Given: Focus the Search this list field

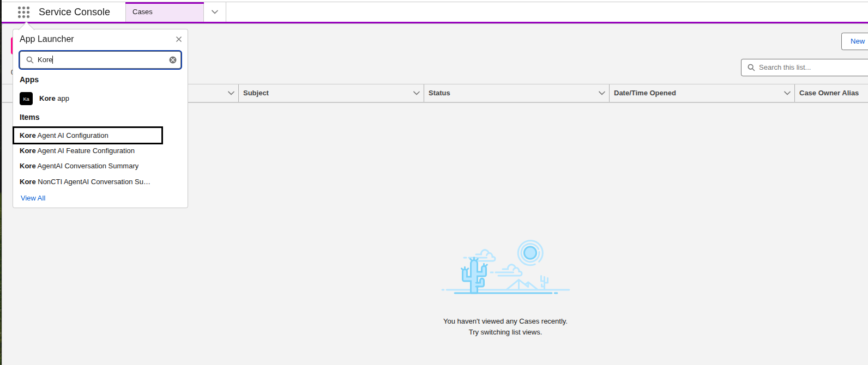Looking at the screenshot, I should point(805,68).
